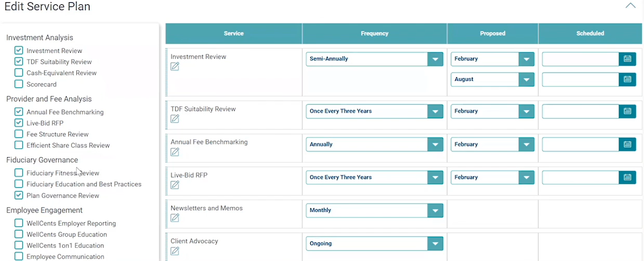Click the Service column header
The height and width of the screenshot is (261, 644).
234,33
